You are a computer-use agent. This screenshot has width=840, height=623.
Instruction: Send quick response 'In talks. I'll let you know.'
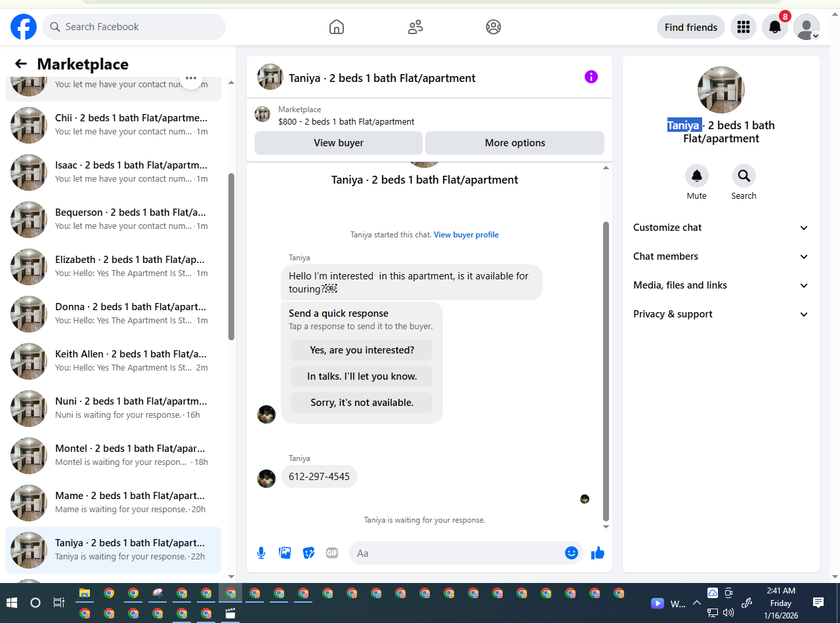pos(362,376)
